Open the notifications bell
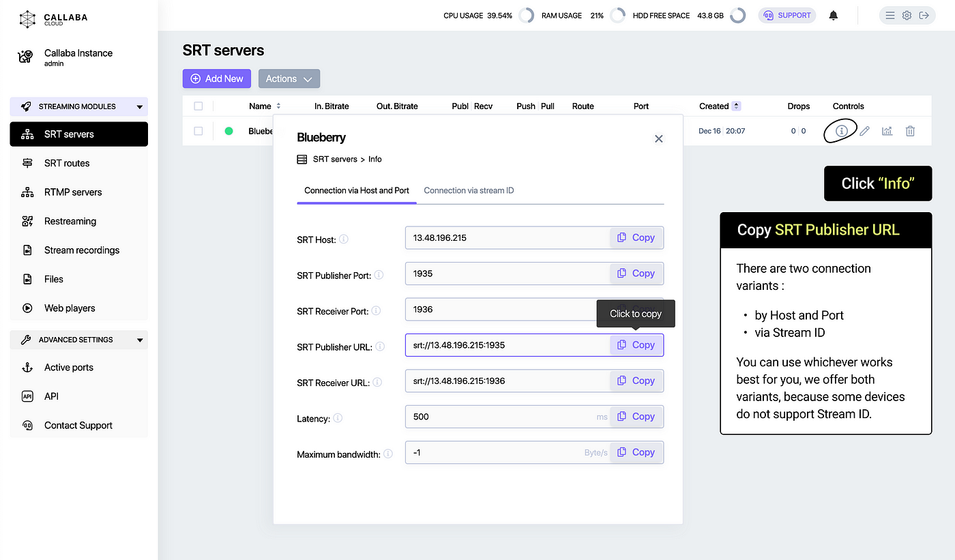Screen dimensions: 955x560 click(x=833, y=16)
